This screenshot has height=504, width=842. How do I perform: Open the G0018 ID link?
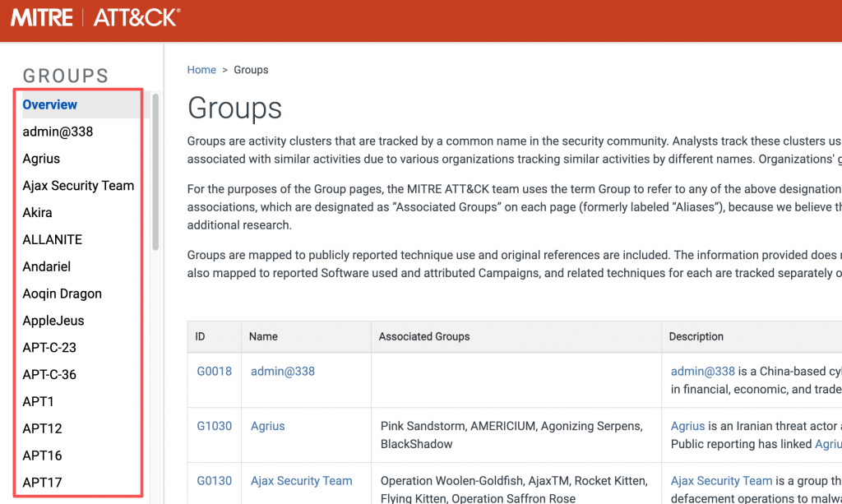coord(214,372)
